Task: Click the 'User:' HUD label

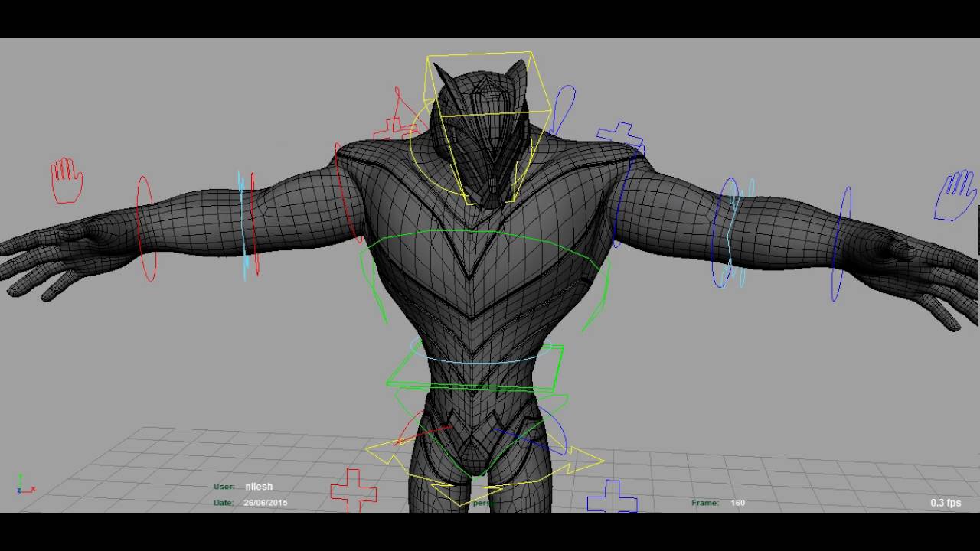Action: tap(224, 487)
